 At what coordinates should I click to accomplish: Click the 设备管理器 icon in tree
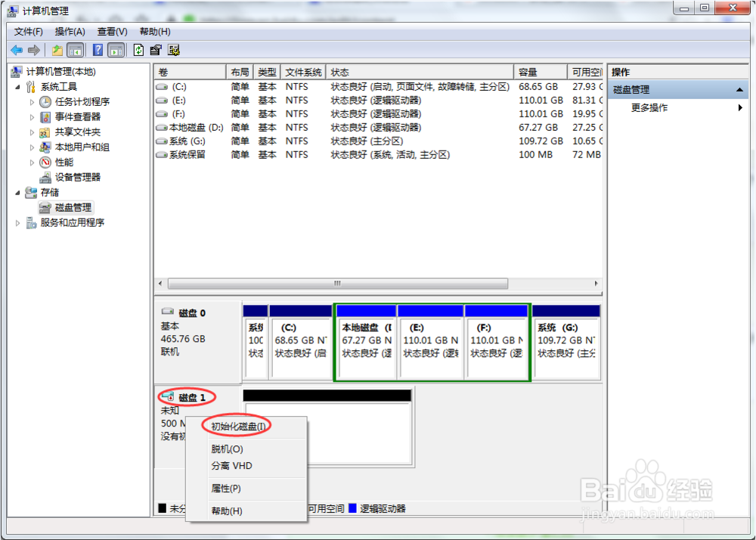pos(45,178)
